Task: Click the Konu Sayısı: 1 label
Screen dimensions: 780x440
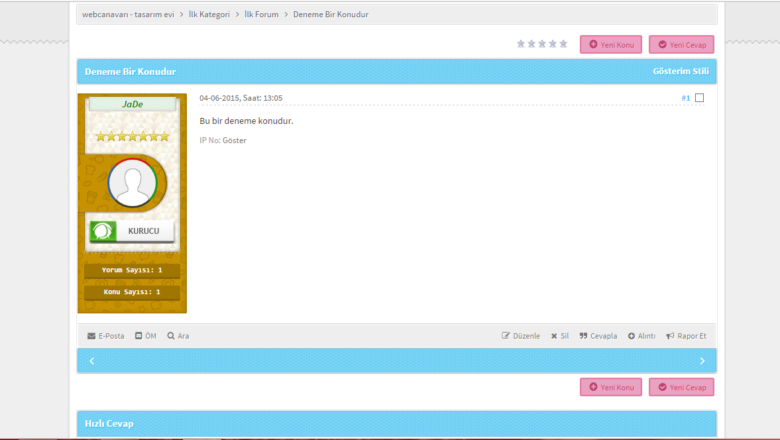Action: tap(132, 292)
